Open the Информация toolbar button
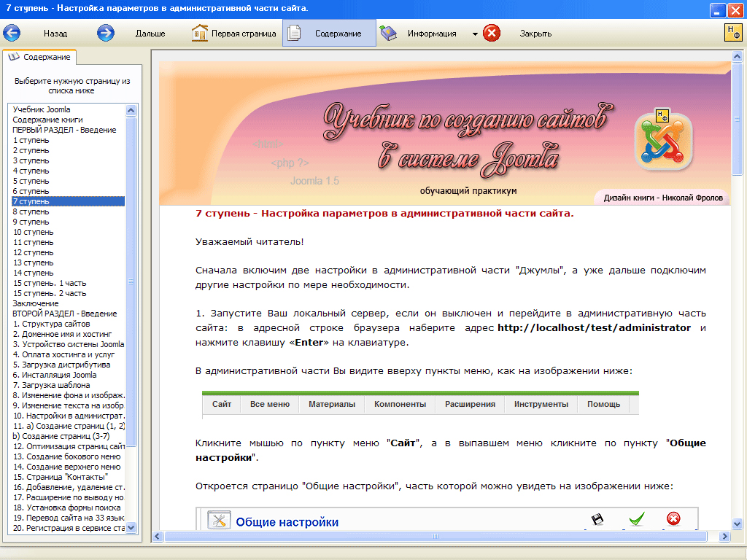This screenshot has height=560, width=747. 432,34
